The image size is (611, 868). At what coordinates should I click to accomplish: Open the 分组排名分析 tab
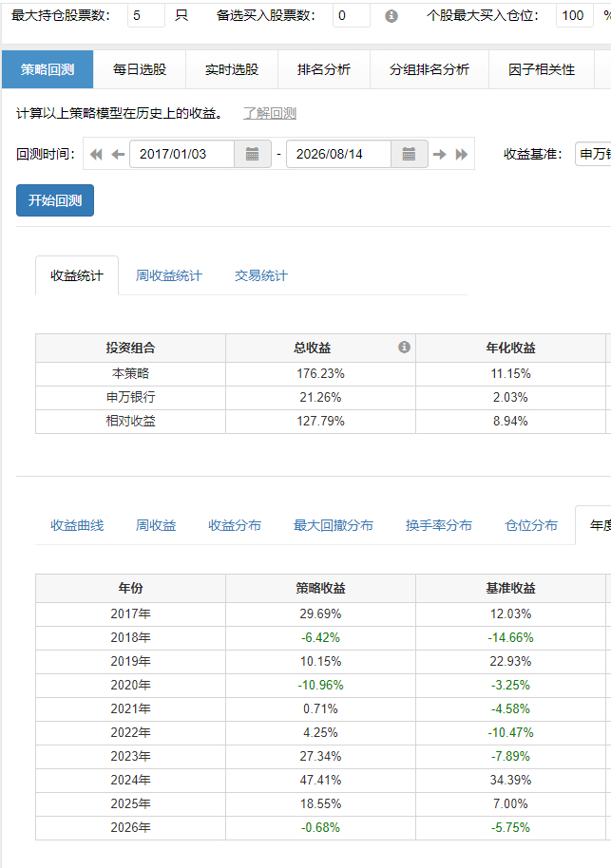[430, 69]
